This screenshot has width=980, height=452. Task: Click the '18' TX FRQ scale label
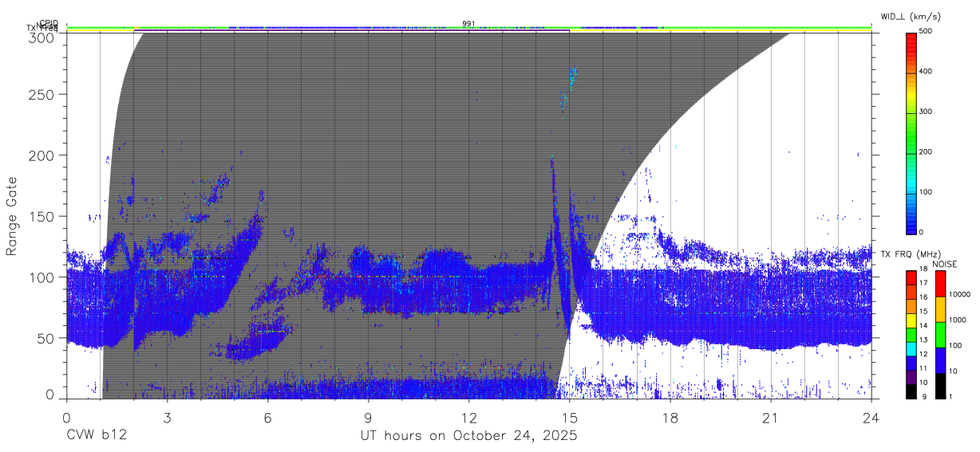tap(924, 270)
